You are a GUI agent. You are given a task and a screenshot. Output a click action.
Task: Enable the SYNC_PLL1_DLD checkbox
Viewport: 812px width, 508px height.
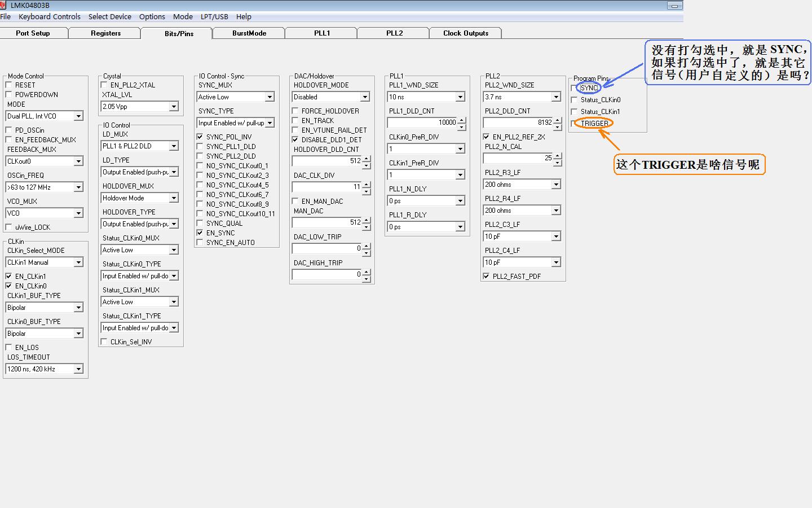click(200, 147)
